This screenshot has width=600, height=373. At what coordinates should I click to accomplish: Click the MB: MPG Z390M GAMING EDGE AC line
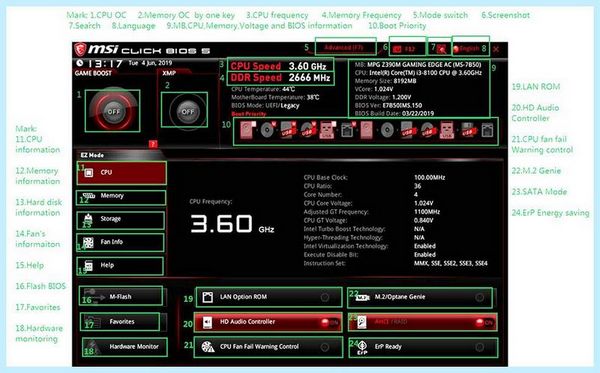418,65
